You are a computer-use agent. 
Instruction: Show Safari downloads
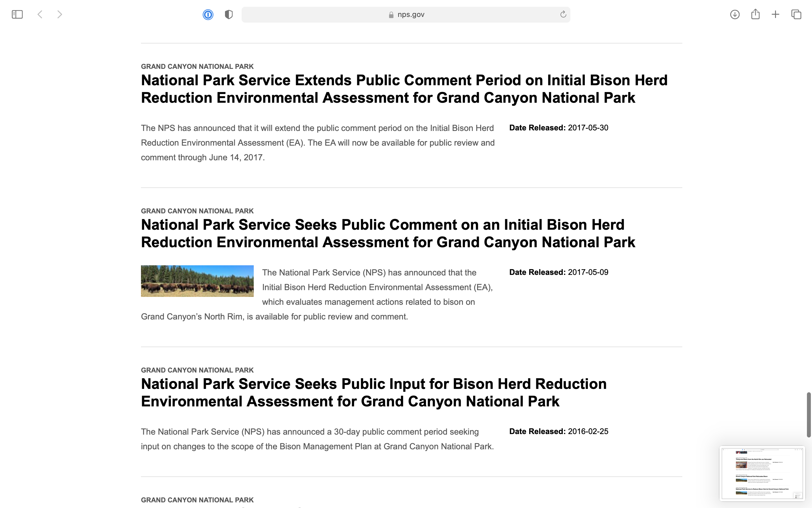(735, 14)
